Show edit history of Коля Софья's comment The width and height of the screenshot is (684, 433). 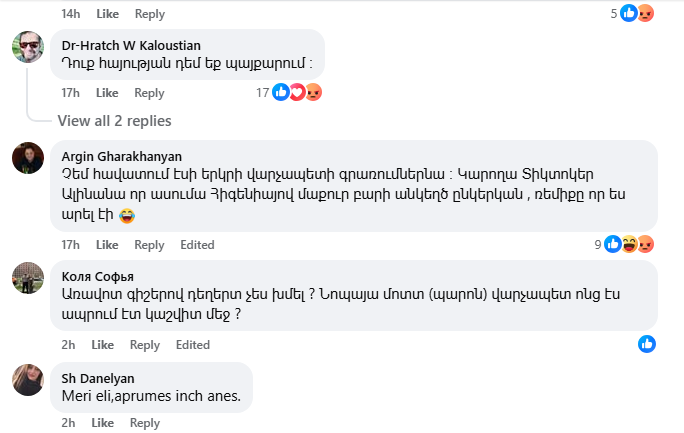coord(192,345)
